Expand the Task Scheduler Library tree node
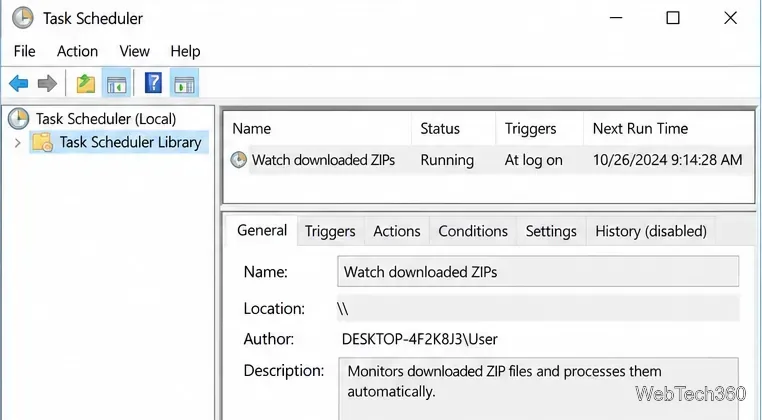This screenshot has width=762, height=420. (x=17, y=143)
